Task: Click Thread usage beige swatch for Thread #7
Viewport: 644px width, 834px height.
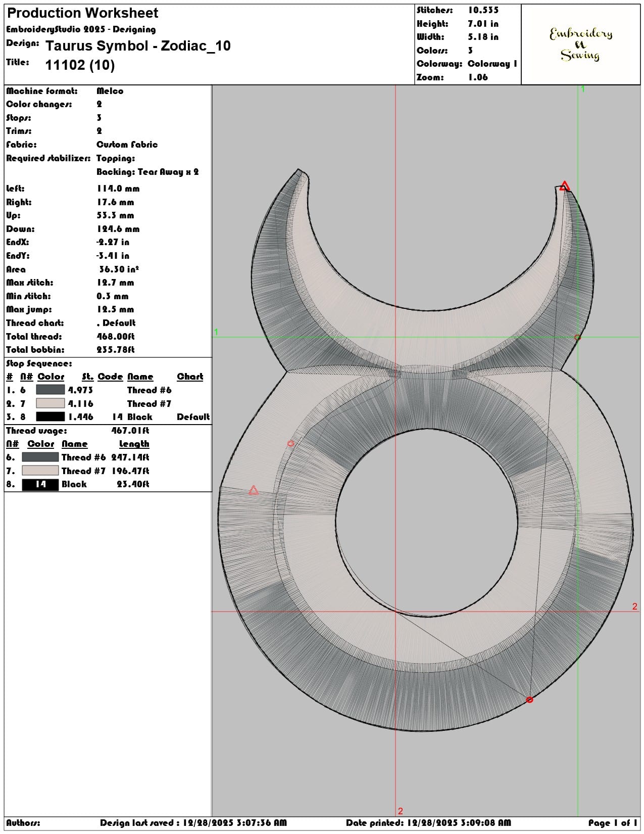Action: point(40,471)
